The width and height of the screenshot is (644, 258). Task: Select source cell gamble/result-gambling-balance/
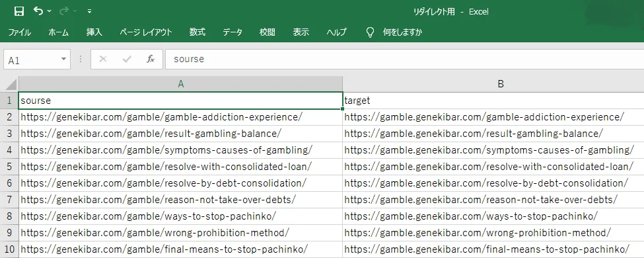point(180,134)
